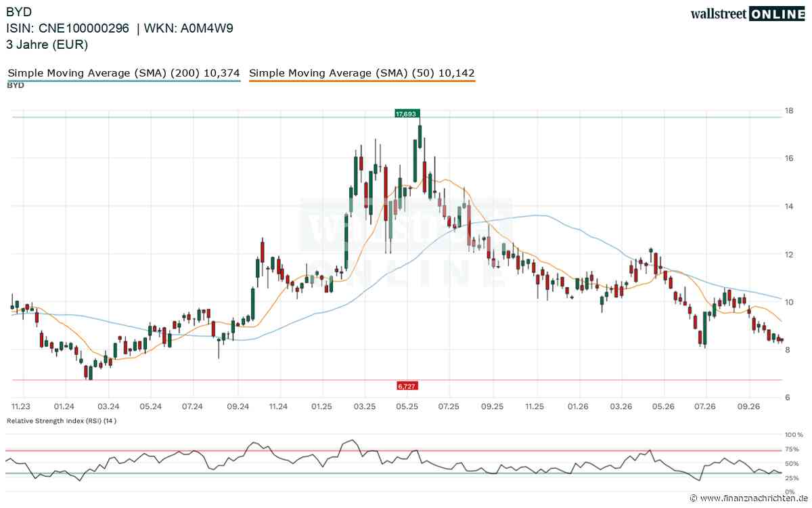Click the 07.26 date axis label
The height and width of the screenshot is (508, 812).
(706, 406)
